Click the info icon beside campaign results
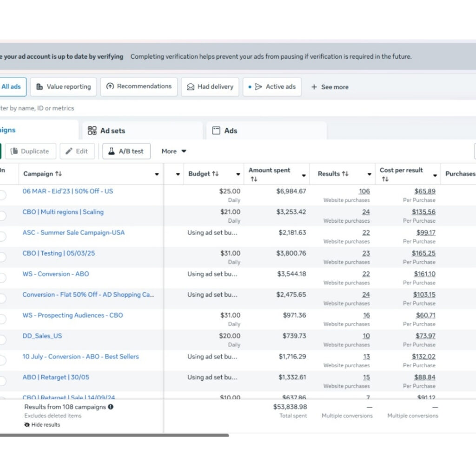This screenshot has height=476, width=476. tap(111, 407)
